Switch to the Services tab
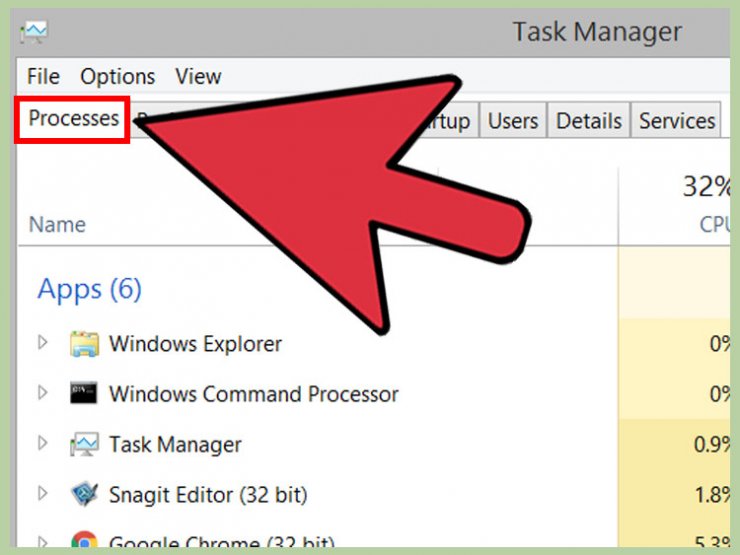The width and height of the screenshot is (740, 555). (677, 121)
